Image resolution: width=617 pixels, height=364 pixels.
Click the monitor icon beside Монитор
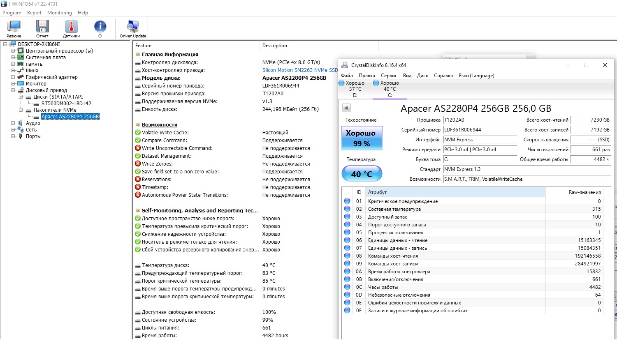click(21, 84)
